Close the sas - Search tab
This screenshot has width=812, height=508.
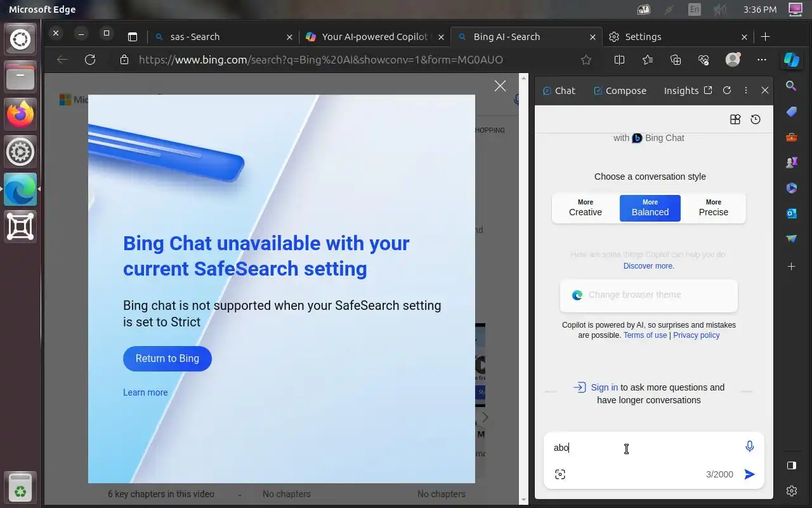tap(289, 37)
